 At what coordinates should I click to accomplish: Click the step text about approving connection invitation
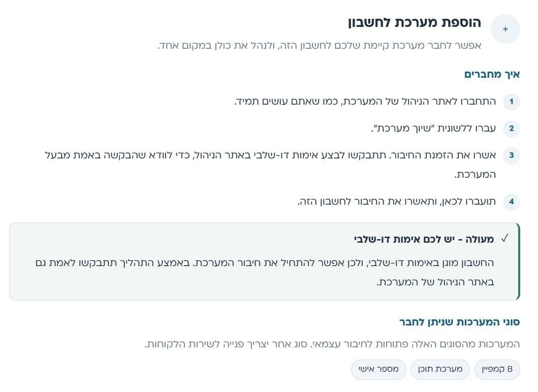pyautogui.click(x=270, y=165)
